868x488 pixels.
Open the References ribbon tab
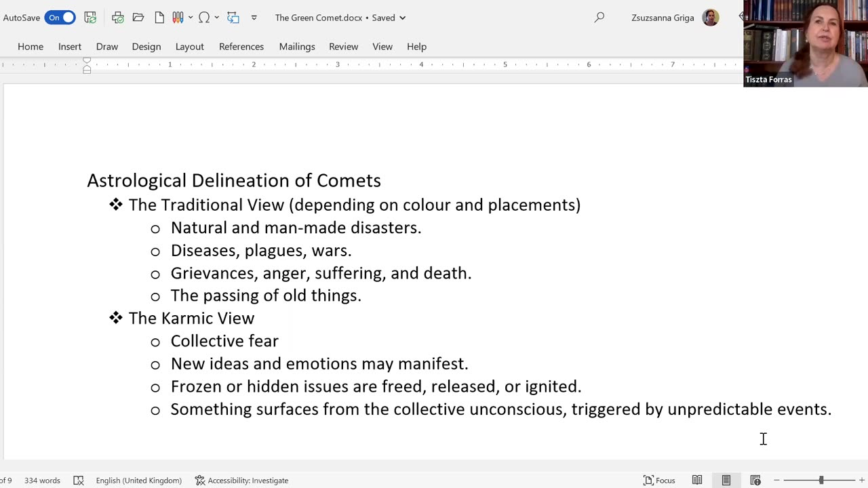click(241, 46)
